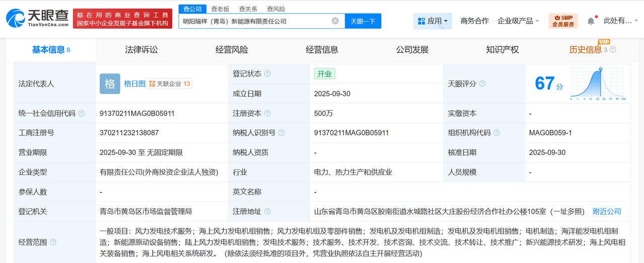Click industry value 电力、热力生产和供应业
This screenshot has height=263, width=644.
coord(353,172)
